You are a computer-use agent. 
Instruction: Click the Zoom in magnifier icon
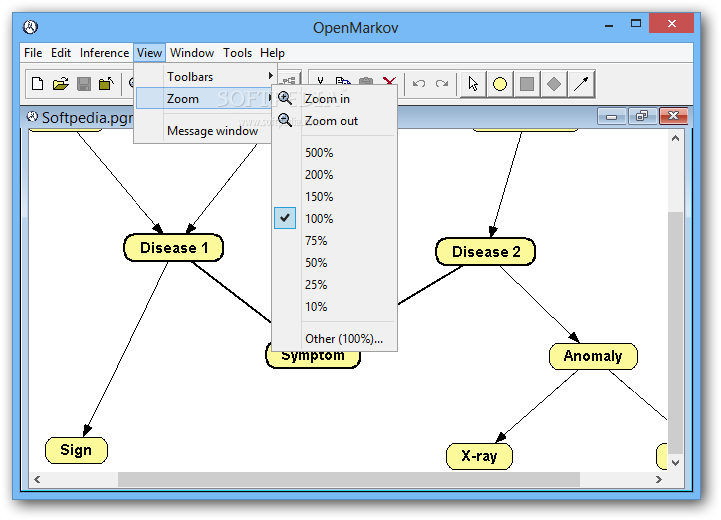coord(285,98)
